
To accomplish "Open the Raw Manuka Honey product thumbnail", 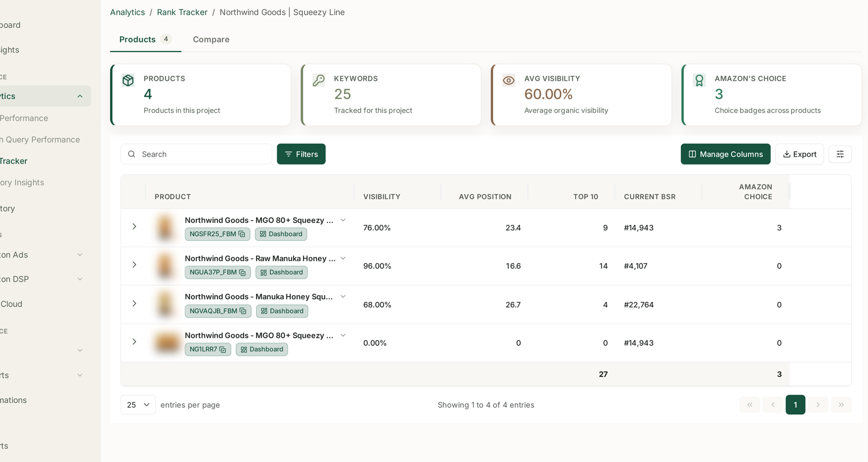I will 165,266.
